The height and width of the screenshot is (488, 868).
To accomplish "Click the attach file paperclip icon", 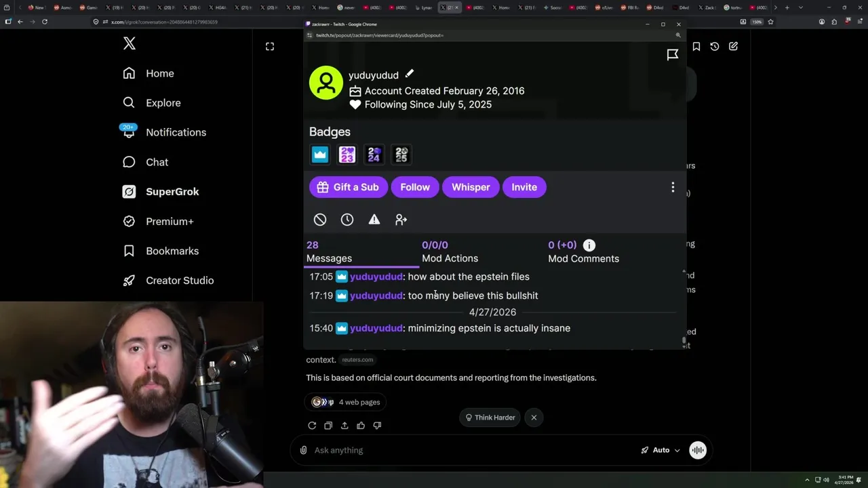I will pos(303,450).
